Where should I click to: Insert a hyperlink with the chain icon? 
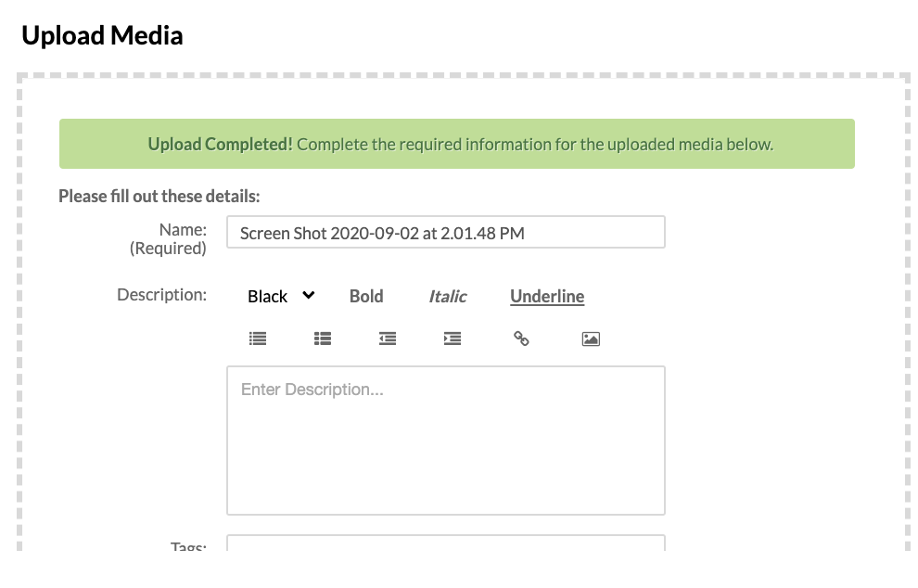(x=521, y=339)
